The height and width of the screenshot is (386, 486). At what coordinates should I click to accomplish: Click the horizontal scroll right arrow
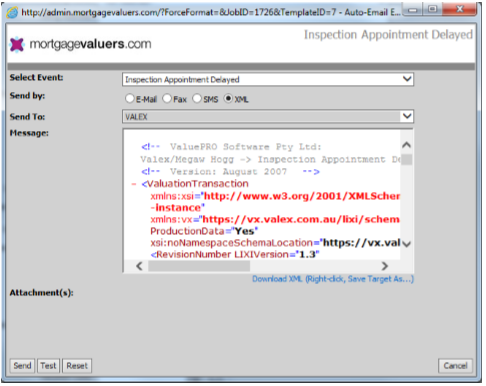click(385, 266)
